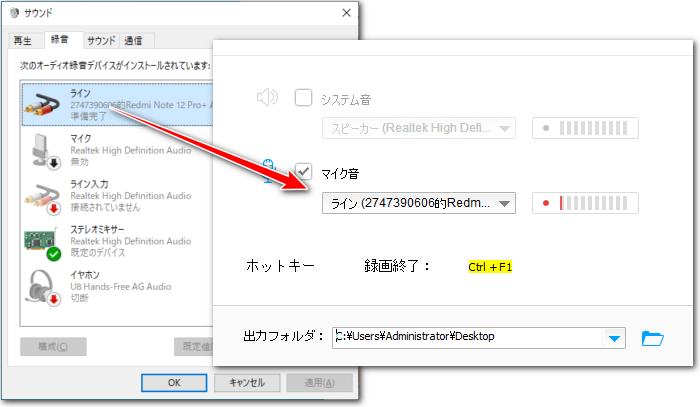Screen dimensions: 700x407
Task: Open the サウンド tab
Action: (100, 41)
